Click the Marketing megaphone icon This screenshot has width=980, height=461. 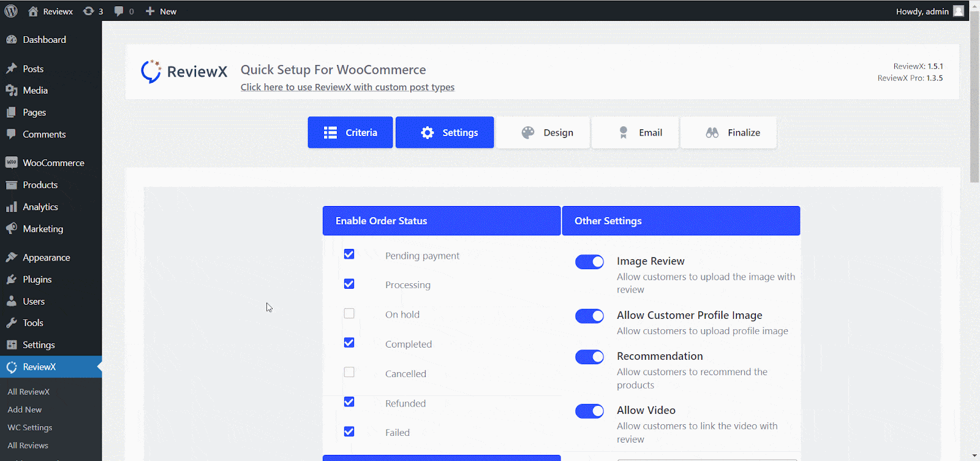12,229
